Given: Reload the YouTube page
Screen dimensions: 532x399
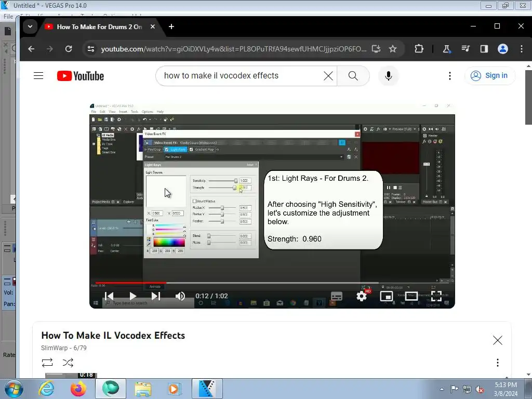Looking at the screenshot, I should (69, 49).
